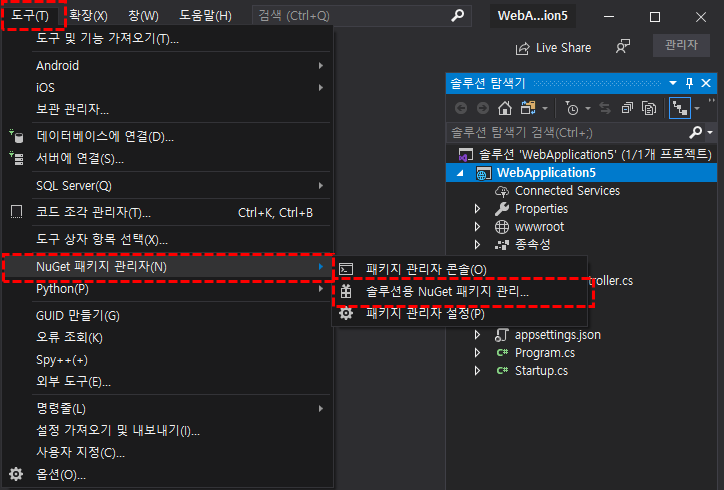This screenshot has height=490, width=724.
Task: Click the sync with active document icon
Action: [x=605, y=108]
